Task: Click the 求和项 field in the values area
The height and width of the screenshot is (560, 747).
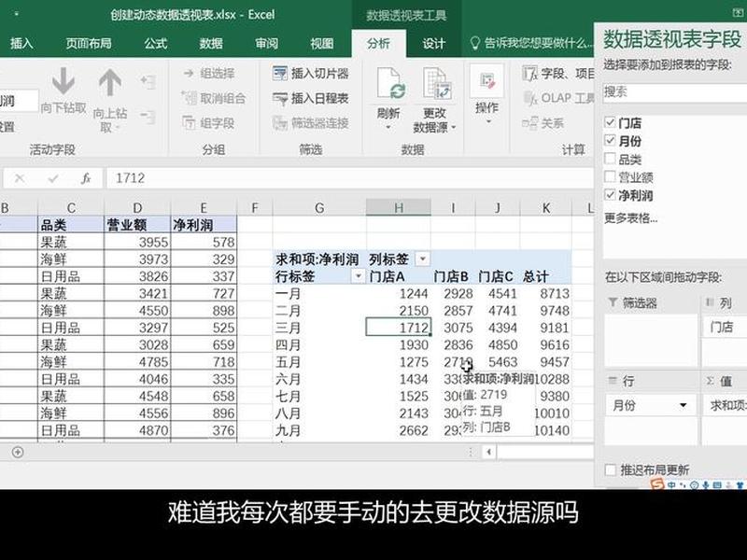Action: [x=726, y=405]
